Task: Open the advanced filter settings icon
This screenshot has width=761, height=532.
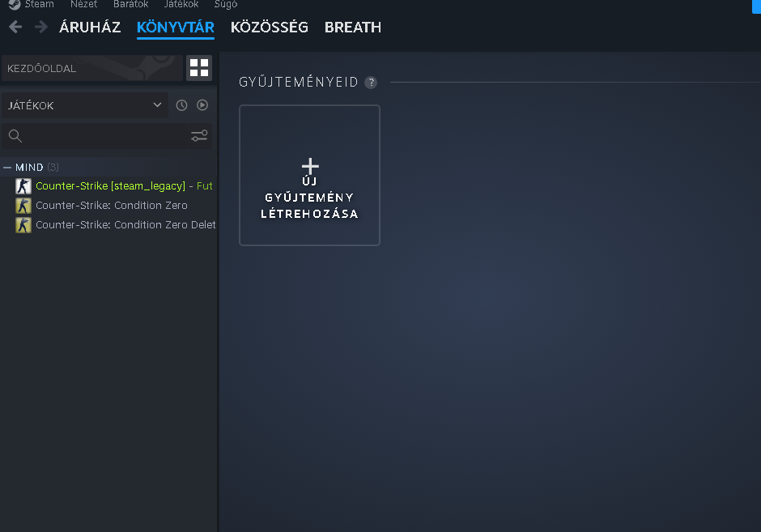Action: [199, 136]
